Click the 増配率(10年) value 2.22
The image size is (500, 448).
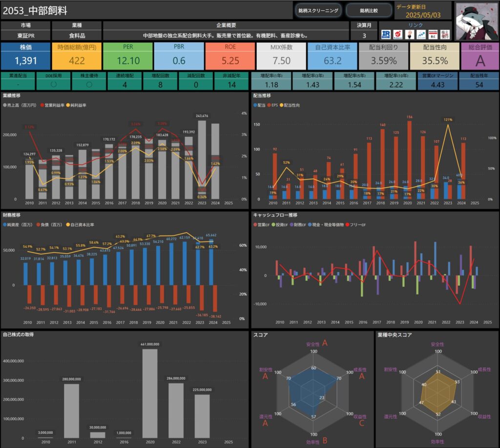click(396, 85)
